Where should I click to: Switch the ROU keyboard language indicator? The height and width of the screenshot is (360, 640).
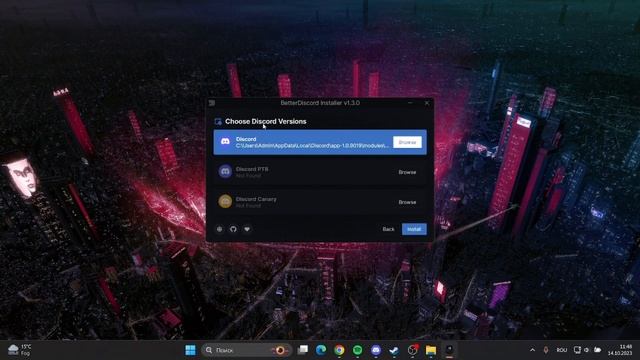pyautogui.click(x=562, y=350)
